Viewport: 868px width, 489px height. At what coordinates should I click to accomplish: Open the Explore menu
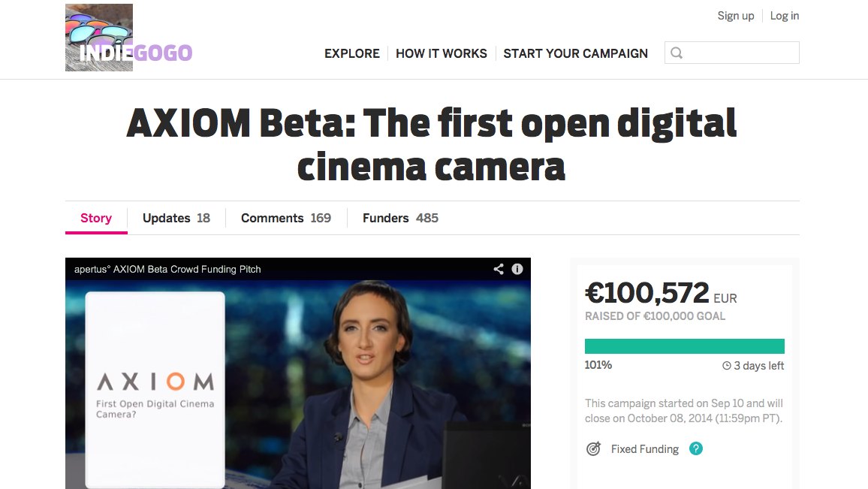point(352,53)
